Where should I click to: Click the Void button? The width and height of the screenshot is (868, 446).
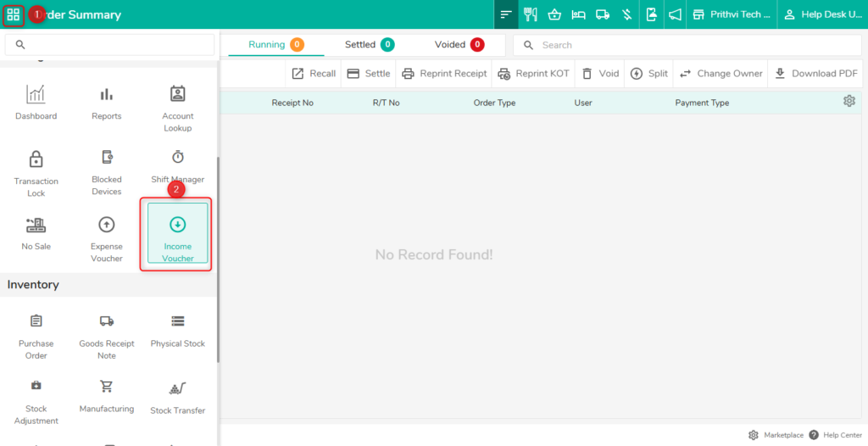click(x=601, y=74)
